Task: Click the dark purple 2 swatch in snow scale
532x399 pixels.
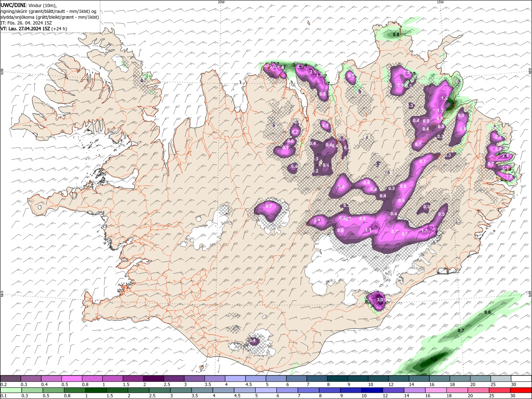Action: (x=153, y=379)
